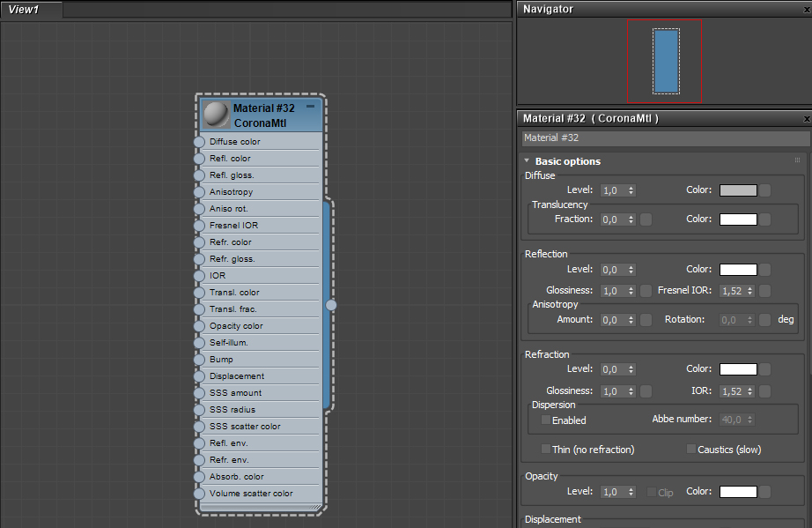812x528 pixels.
Task: Click the Bump input socket on node
Action: (x=199, y=360)
